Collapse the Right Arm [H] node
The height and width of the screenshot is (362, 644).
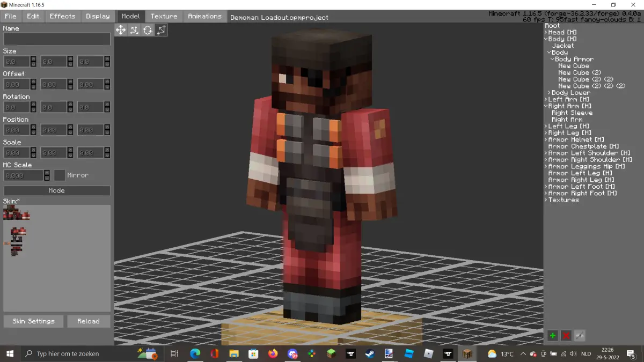[546, 106]
